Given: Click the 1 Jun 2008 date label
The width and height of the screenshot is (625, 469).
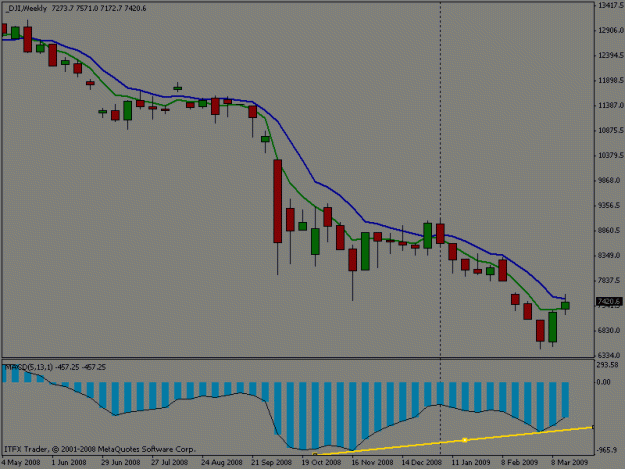Looking at the screenshot, I should 69,462.
